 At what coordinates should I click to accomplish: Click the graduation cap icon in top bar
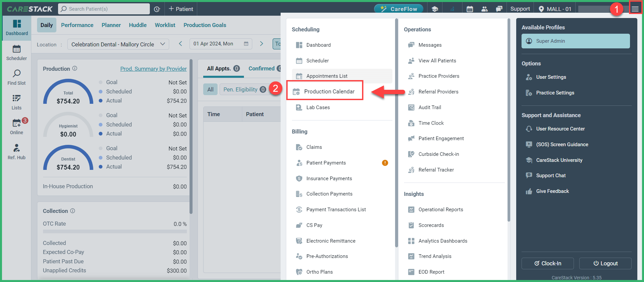(435, 9)
